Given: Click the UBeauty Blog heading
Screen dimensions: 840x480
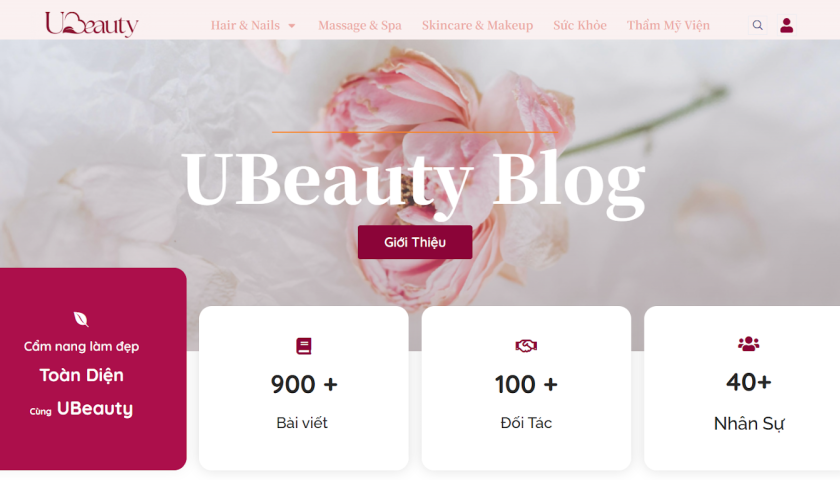Looking at the screenshot, I should point(414,181).
